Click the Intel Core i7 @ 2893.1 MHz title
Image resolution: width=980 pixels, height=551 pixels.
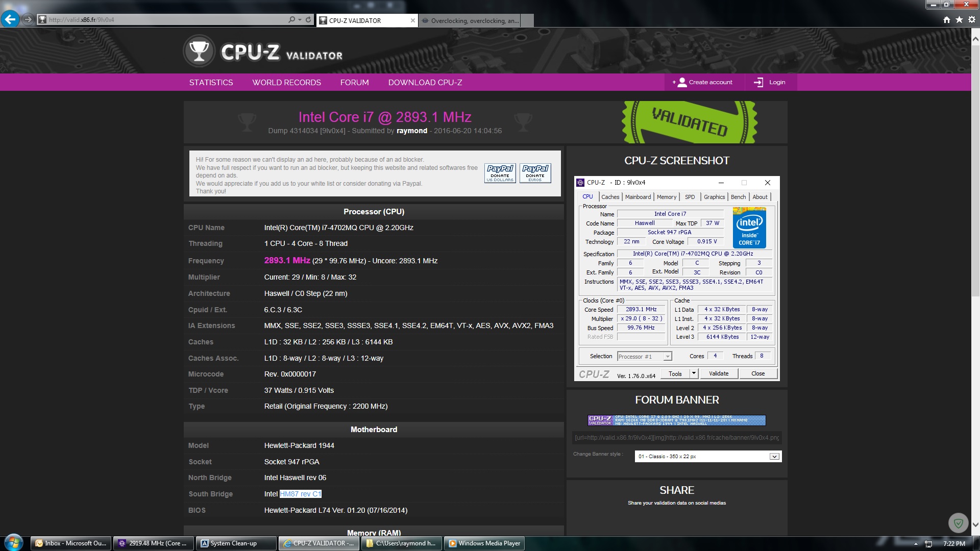pos(385,117)
